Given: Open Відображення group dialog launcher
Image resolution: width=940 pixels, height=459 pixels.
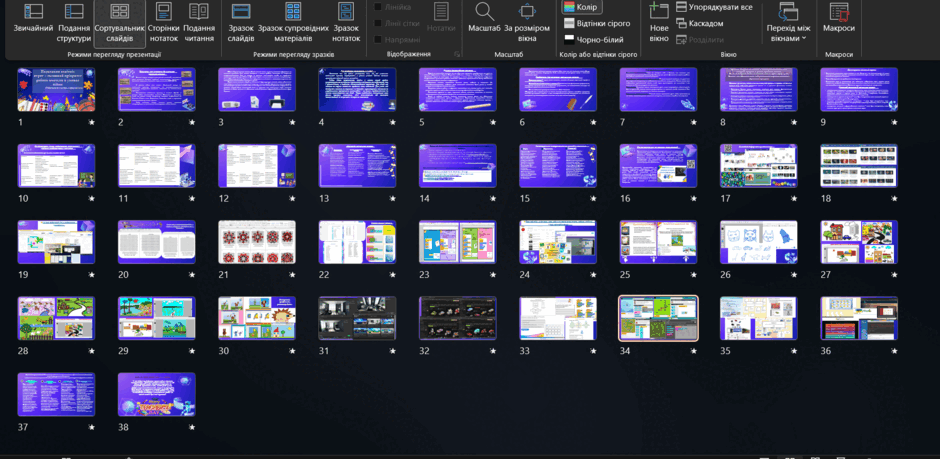Looking at the screenshot, I should pos(457,55).
